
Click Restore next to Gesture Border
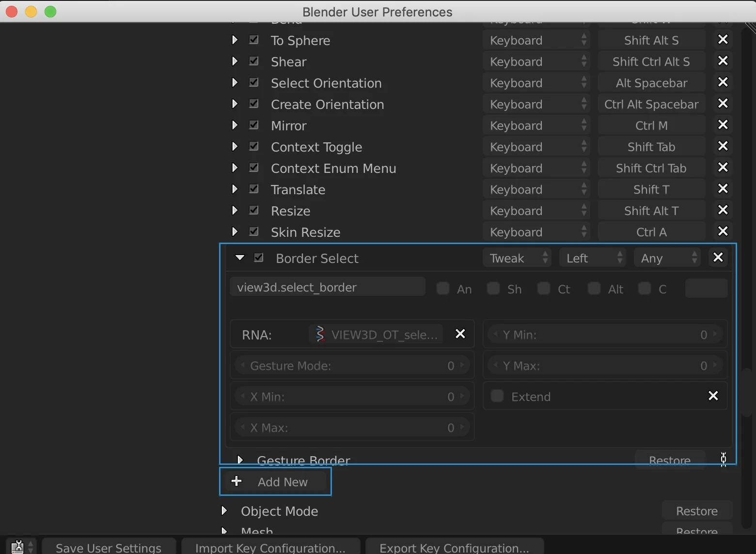(x=669, y=460)
